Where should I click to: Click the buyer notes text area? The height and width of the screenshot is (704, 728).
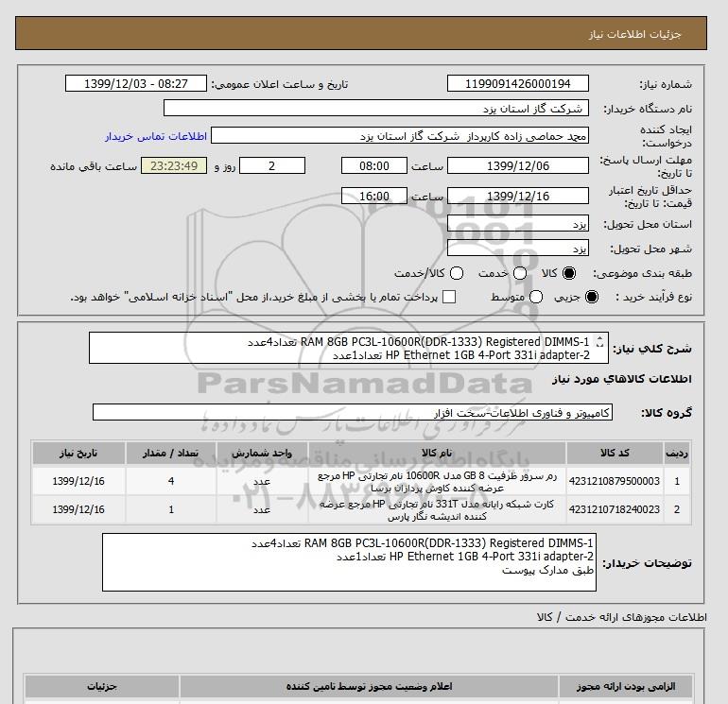tap(349, 562)
